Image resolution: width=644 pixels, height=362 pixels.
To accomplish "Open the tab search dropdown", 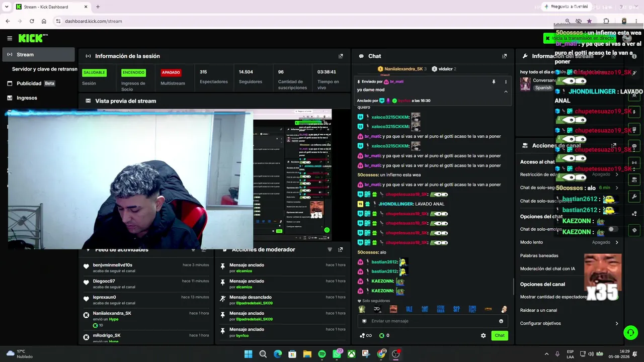I will [x=6, y=7].
